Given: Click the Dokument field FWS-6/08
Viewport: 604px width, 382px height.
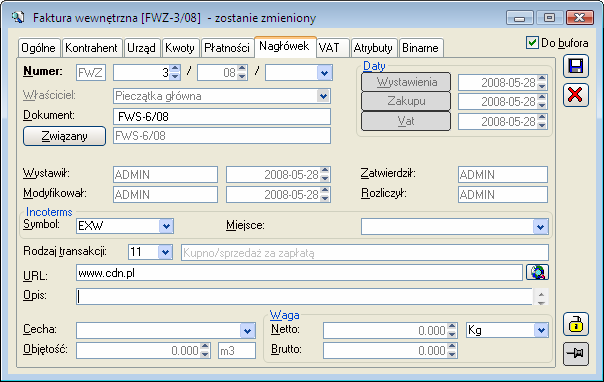Looking at the screenshot, I should coord(222,116).
